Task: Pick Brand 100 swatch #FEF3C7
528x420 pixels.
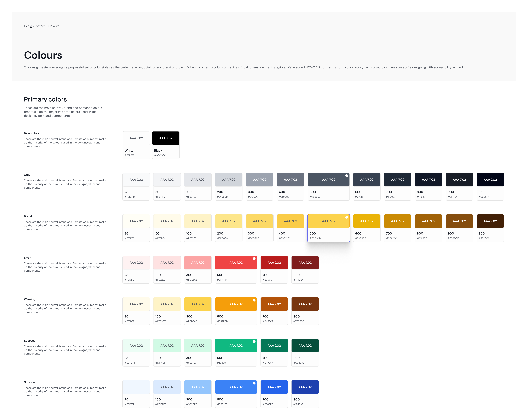Action: (x=198, y=228)
